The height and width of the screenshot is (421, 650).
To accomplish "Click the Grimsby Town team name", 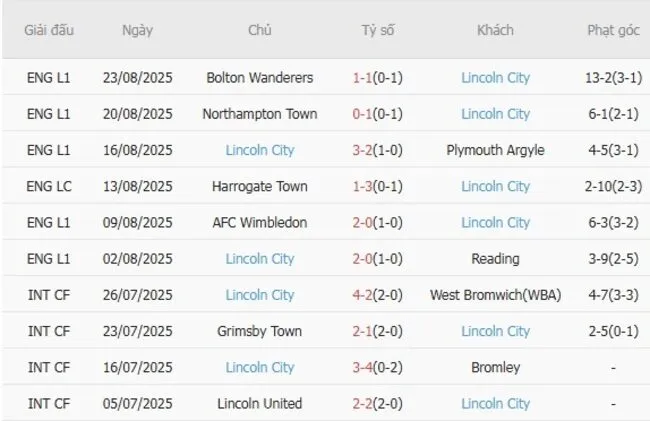I will [x=260, y=331].
